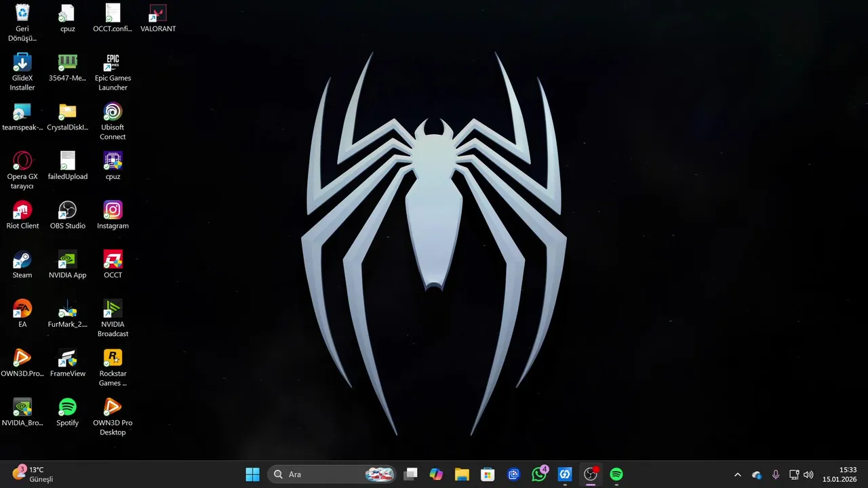Open the Ubisoft Connect shortcut
This screenshot has height=488, width=868.
pyautogui.click(x=113, y=121)
